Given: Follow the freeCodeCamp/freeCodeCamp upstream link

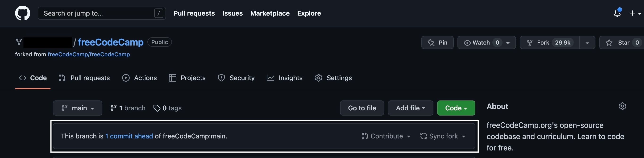Looking at the screenshot, I should (89, 54).
